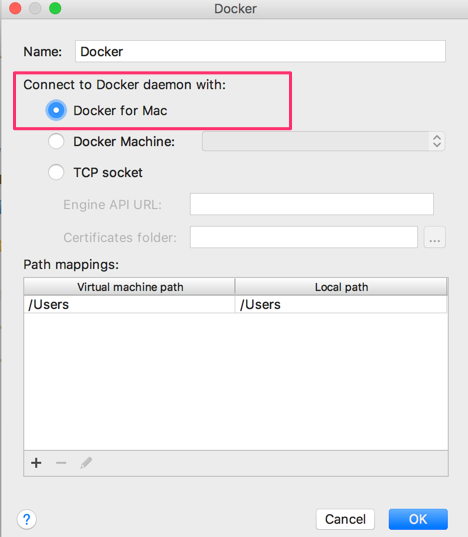Screen dimensions: 468x537
Task: Add a new path mapping with plus icon
Action: click(36, 463)
